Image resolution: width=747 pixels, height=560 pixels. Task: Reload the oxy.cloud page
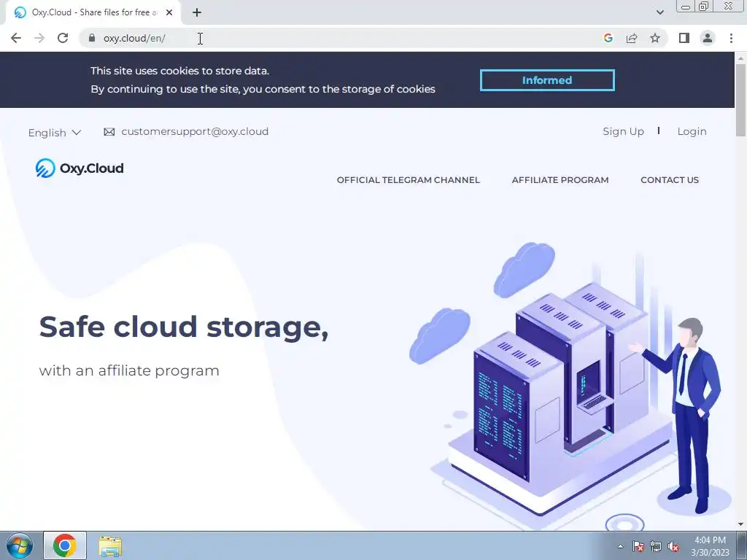63,38
